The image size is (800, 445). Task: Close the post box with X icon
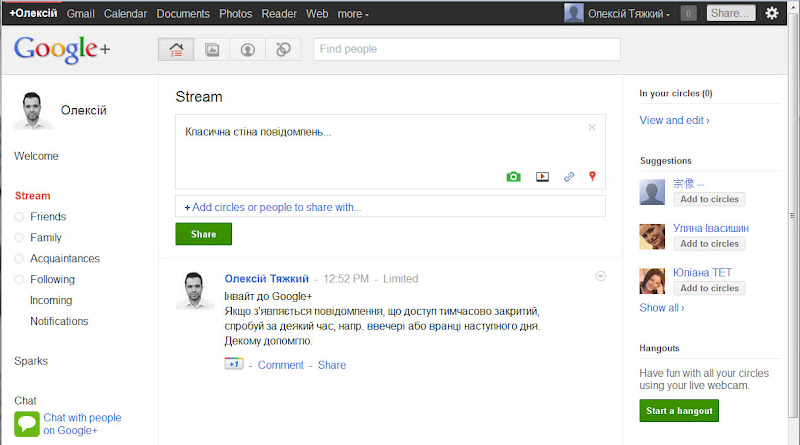592,128
